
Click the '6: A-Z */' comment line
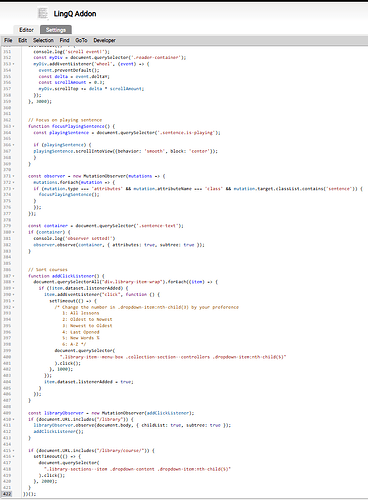coord(74,344)
